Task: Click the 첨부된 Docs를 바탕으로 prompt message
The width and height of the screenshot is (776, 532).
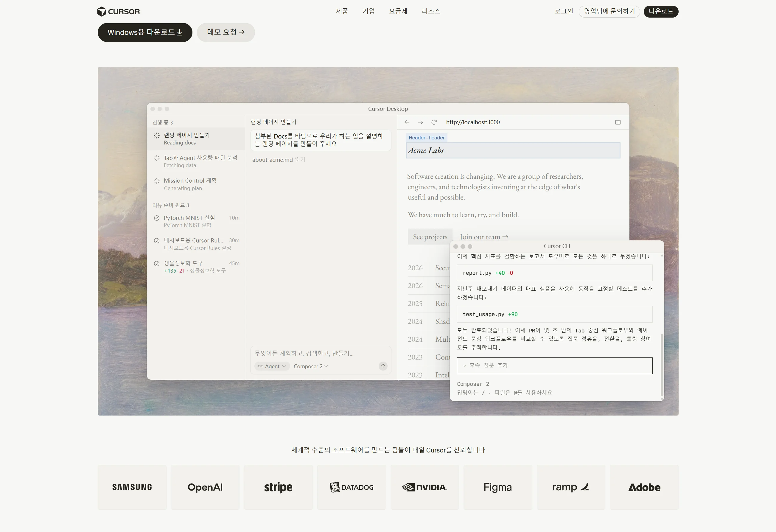Action: click(x=321, y=140)
